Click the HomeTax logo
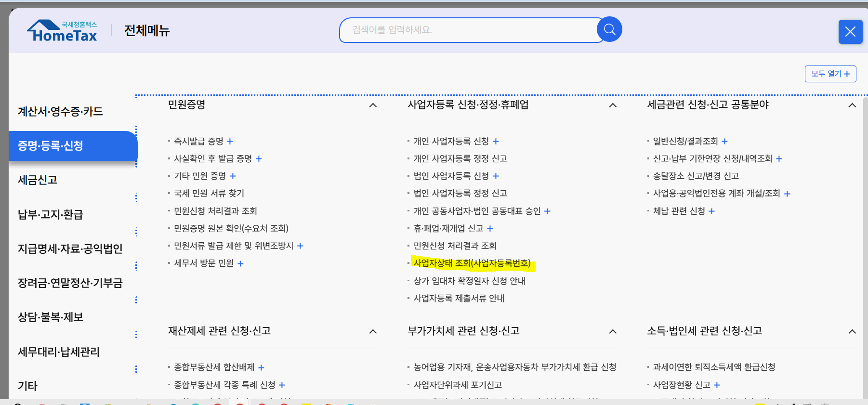Screen dimensions: 868x405 coord(62,31)
